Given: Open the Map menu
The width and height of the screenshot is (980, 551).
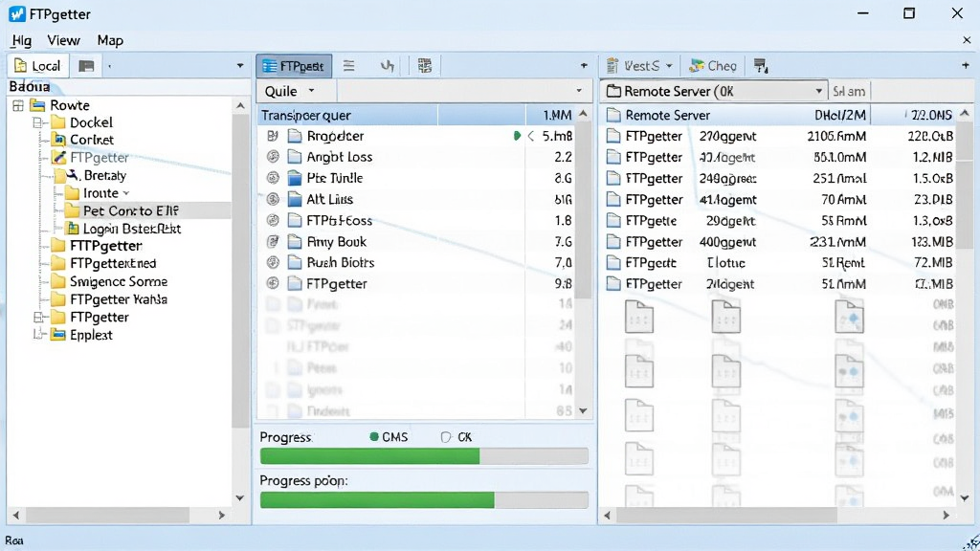Looking at the screenshot, I should pos(110,40).
